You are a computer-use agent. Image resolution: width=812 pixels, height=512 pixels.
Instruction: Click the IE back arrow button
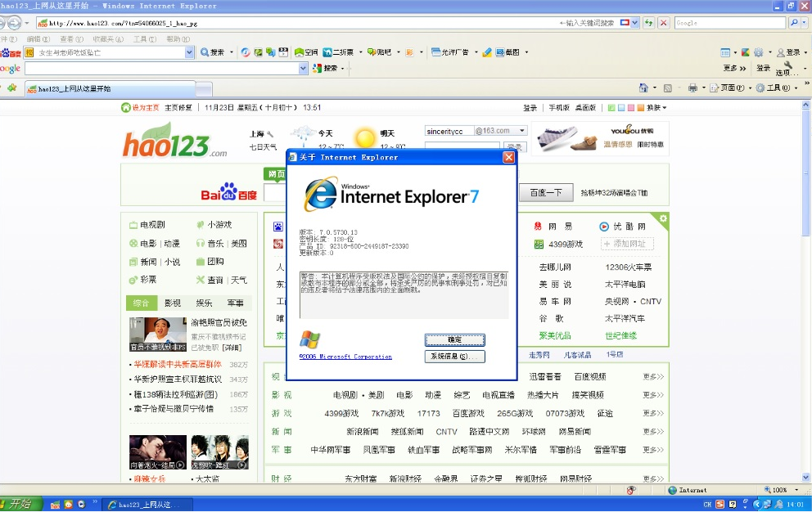[x=4, y=23]
